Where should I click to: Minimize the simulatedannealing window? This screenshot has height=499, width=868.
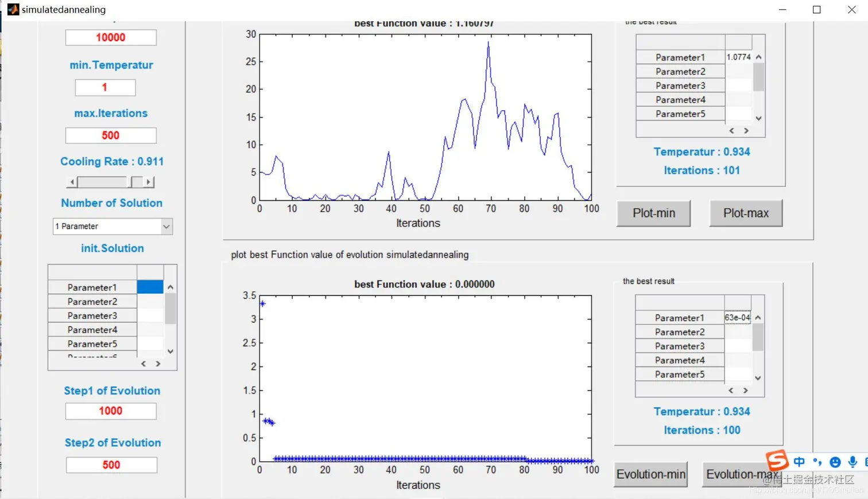[782, 10]
